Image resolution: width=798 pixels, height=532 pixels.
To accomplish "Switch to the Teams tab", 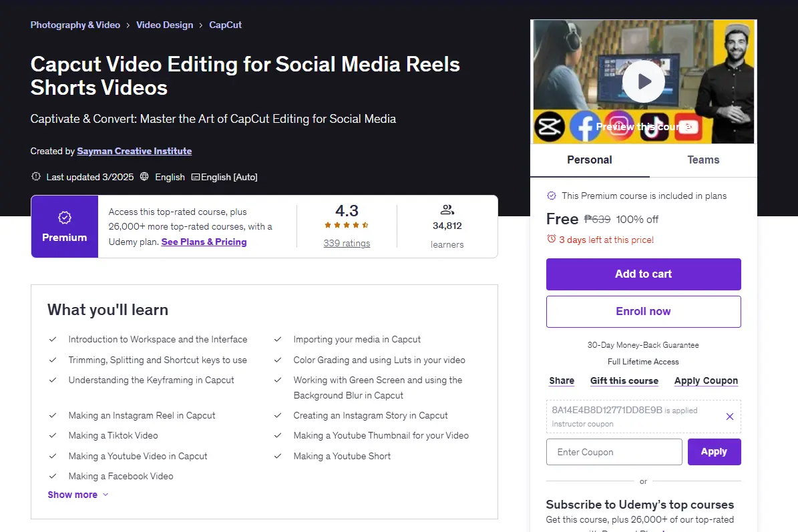I will (x=703, y=160).
